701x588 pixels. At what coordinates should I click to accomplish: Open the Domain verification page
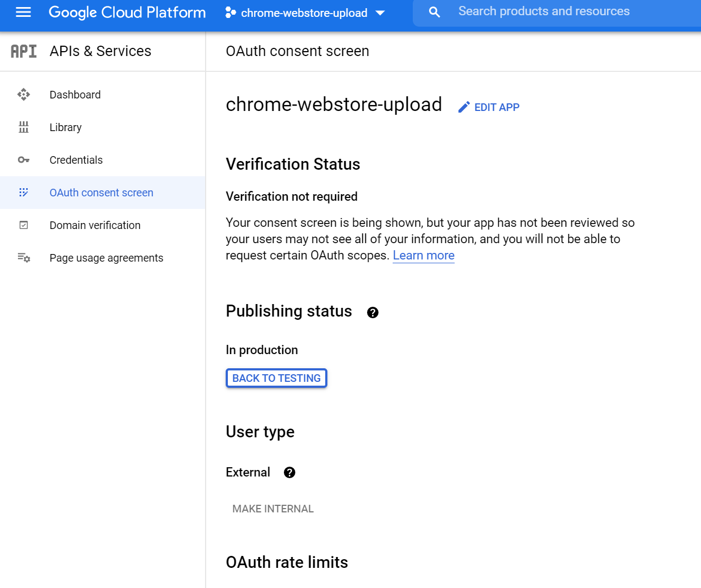(95, 225)
